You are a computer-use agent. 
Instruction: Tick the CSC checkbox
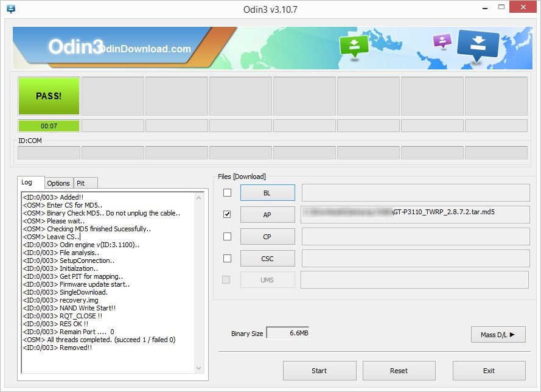point(227,258)
